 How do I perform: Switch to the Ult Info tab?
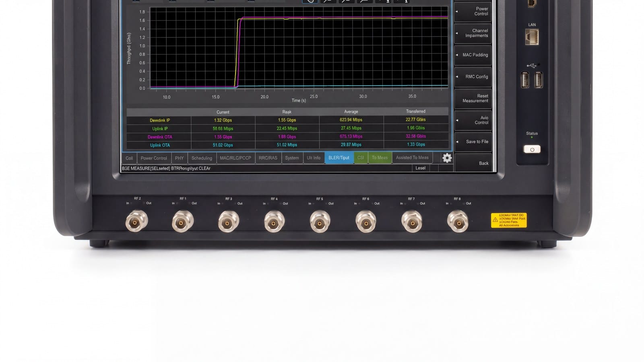click(x=314, y=158)
